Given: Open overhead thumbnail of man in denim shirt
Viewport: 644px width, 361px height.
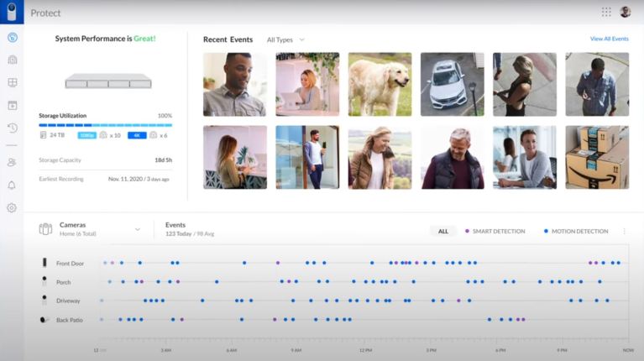Looking at the screenshot, I should (x=597, y=84).
